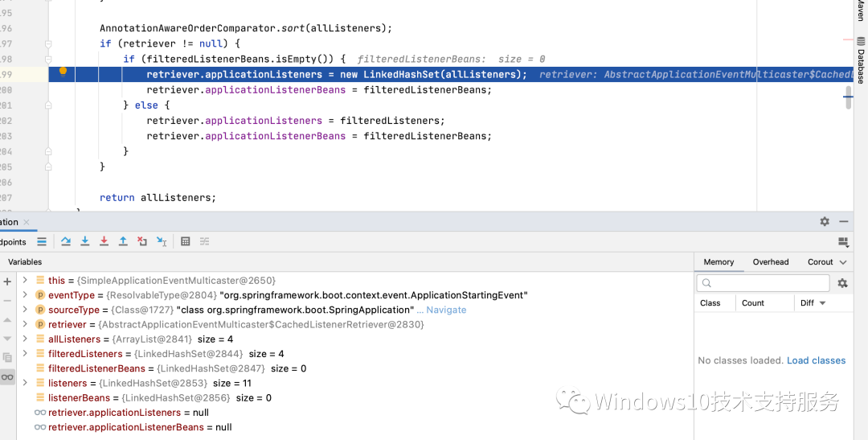Click the Step Out debugger icon
Image resolution: width=868 pixels, height=440 pixels.
(123, 241)
